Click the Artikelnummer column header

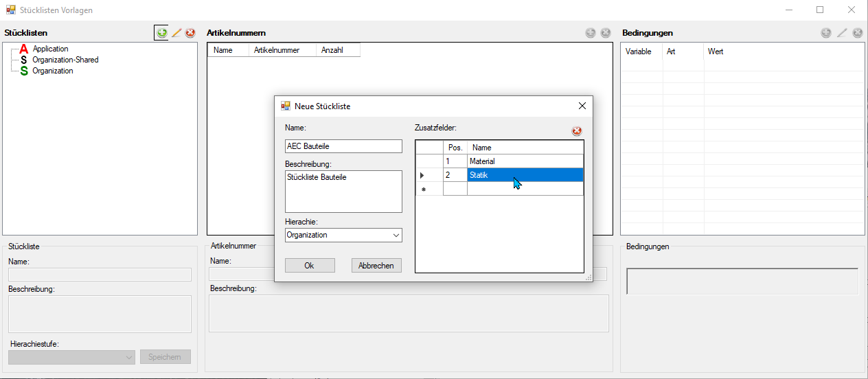point(282,50)
